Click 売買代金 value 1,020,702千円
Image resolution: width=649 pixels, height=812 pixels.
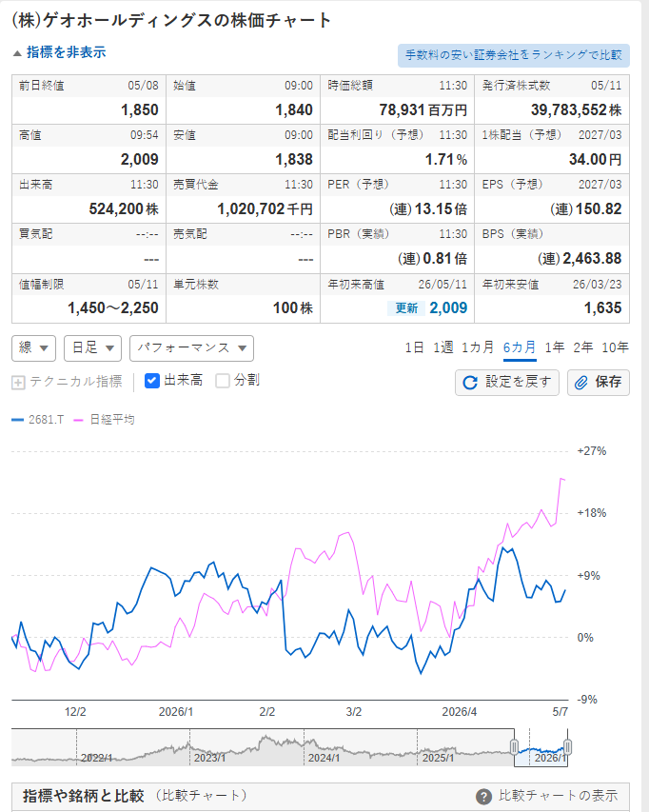[265, 208]
